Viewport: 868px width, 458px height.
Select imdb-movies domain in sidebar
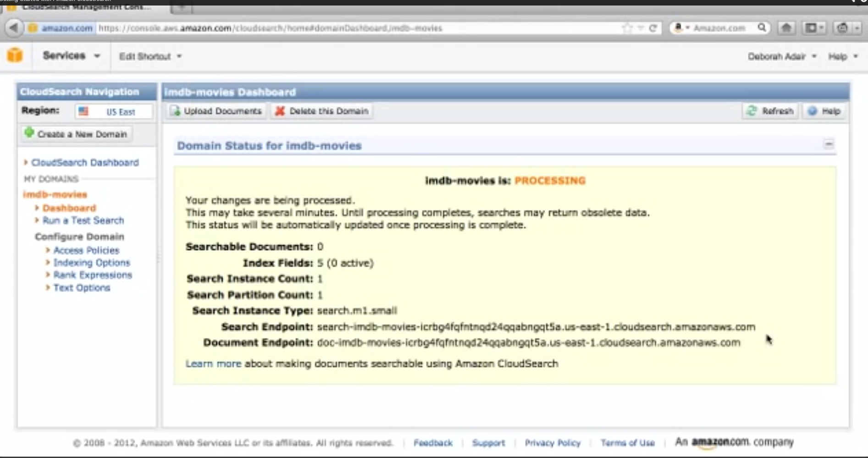pos(55,194)
